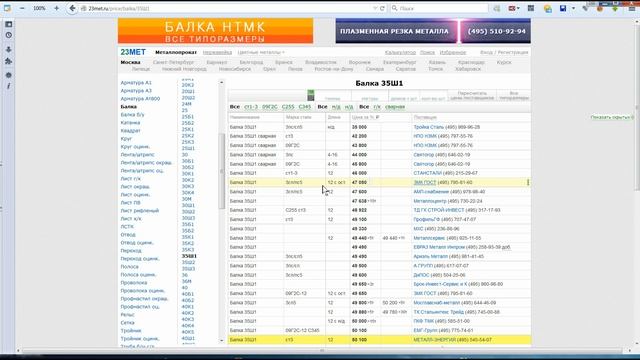Open the history clock icon in sidebar
Screen dimensions: 640x360
pyautogui.click(x=9, y=36)
